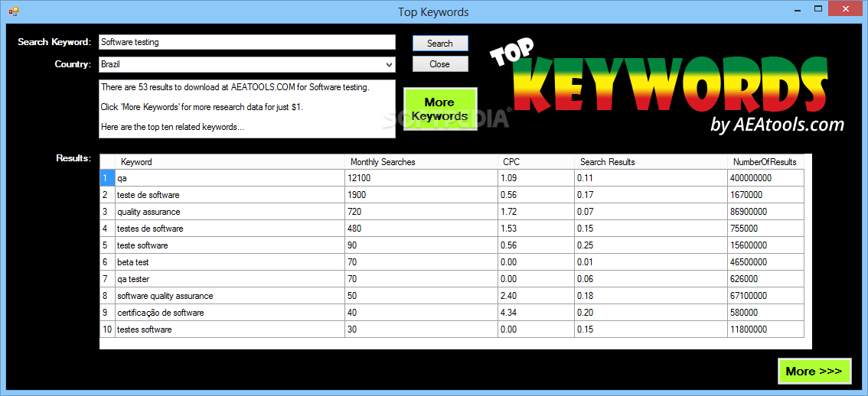Click CPC value 1.72
The image size is (868, 396).
pos(536,212)
